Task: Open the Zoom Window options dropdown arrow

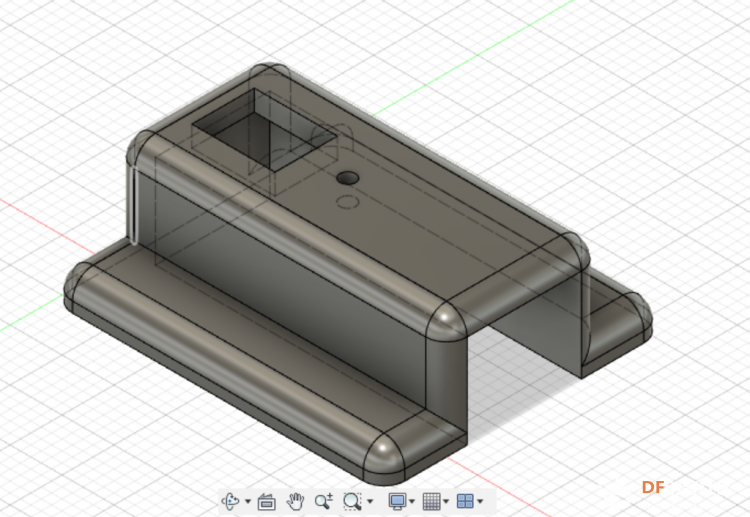Action: (x=370, y=501)
